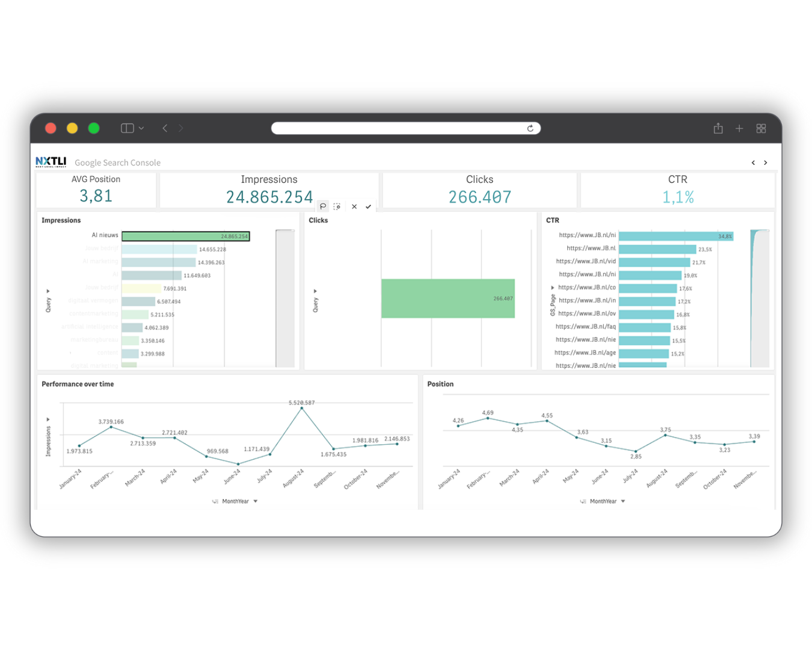812x650 pixels.
Task: Maximize window with green button
Action: [94, 128]
